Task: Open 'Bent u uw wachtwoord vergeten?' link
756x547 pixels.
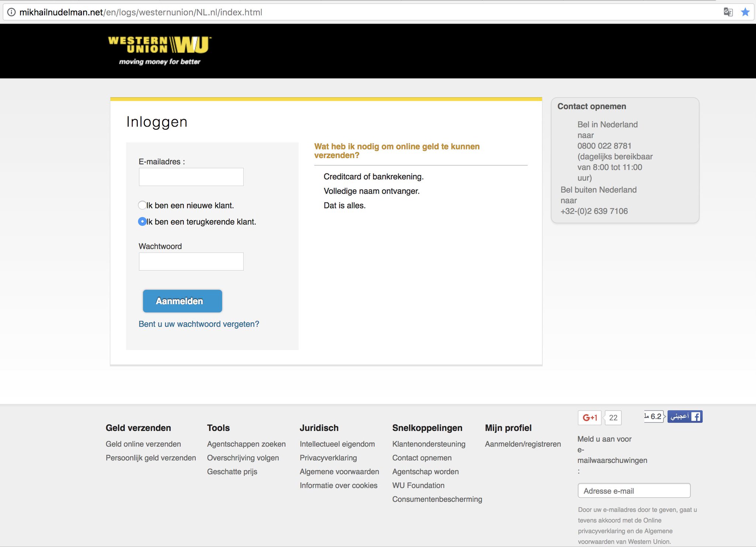Action: (x=199, y=324)
